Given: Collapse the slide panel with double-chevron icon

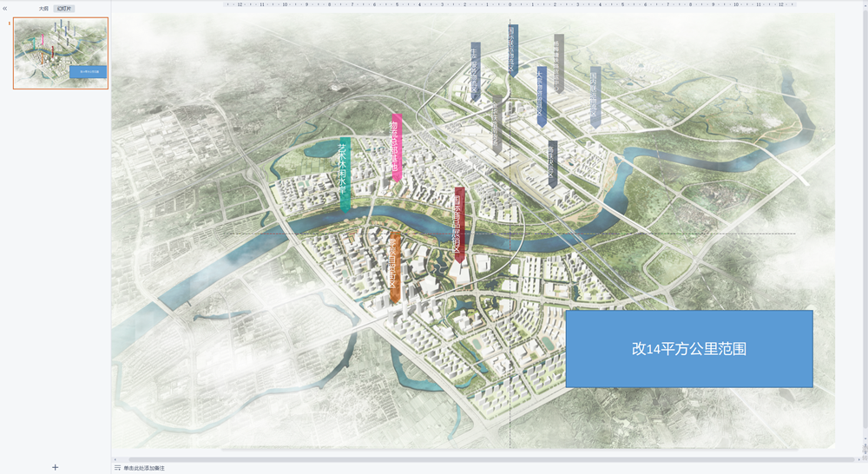Looking at the screenshot, I should point(5,8).
